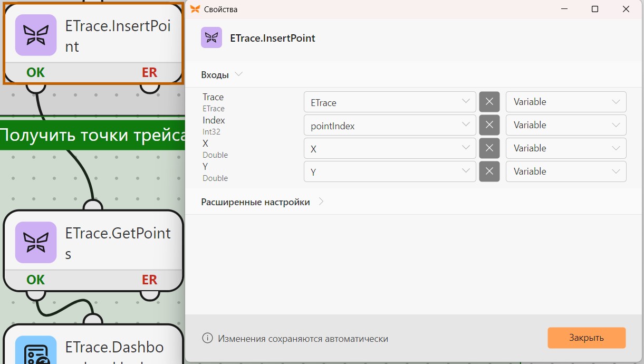Click the butterfly icon in properties header
Screen dimensions: 644x364
212,38
